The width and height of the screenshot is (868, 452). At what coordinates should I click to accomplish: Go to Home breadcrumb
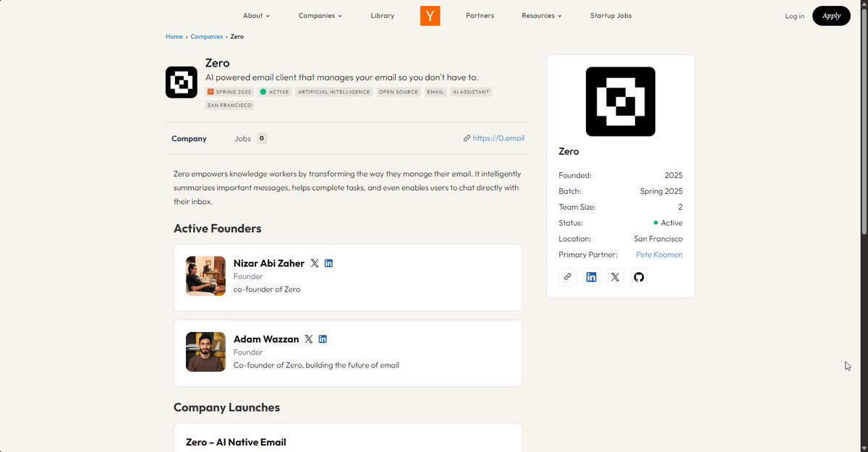pyautogui.click(x=174, y=36)
